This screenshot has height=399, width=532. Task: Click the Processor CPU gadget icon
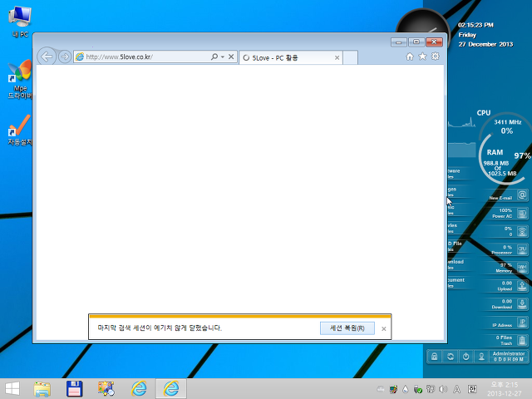[x=522, y=249]
